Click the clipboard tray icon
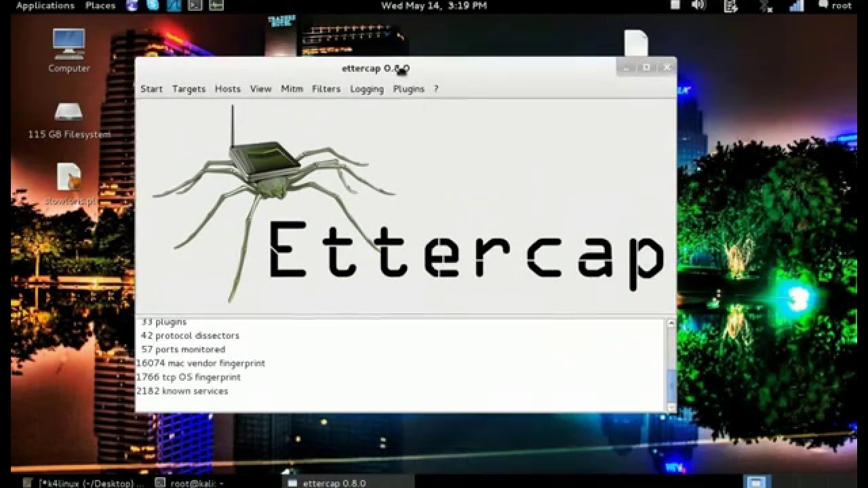This screenshot has height=488, width=868. click(x=730, y=6)
